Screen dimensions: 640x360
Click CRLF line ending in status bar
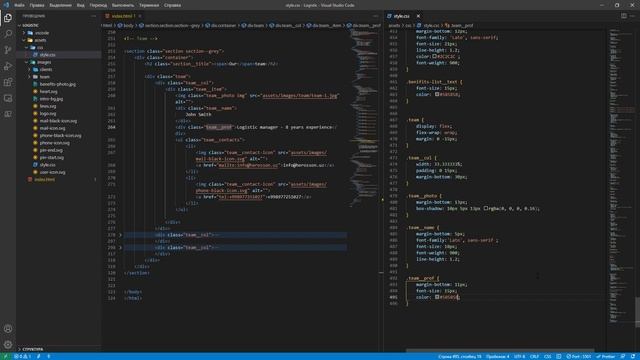click(534, 356)
